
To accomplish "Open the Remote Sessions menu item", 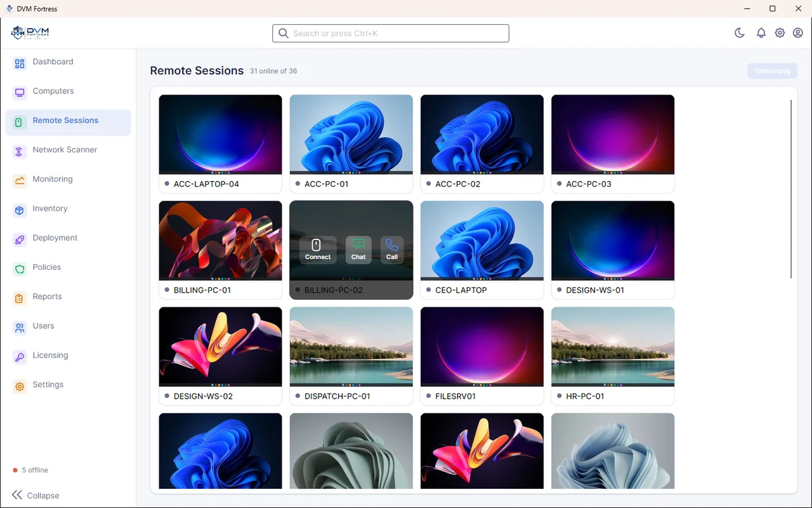I will [x=69, y=122].
